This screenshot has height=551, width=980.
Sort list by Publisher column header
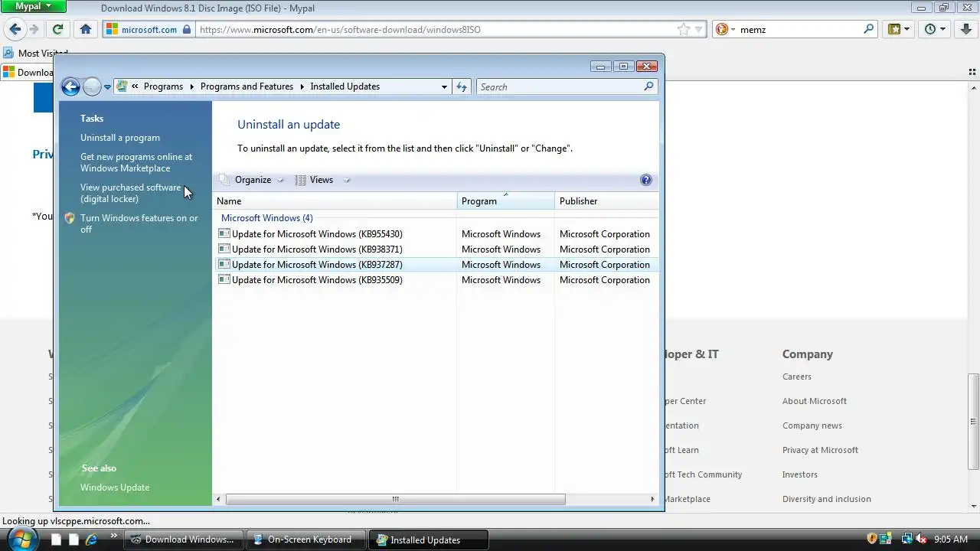tap(606, 201)
